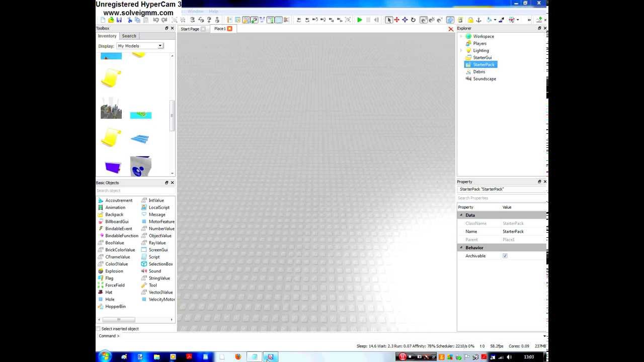Collapse the Data property section
Viewport: 644px width, 362px height.
461,215
